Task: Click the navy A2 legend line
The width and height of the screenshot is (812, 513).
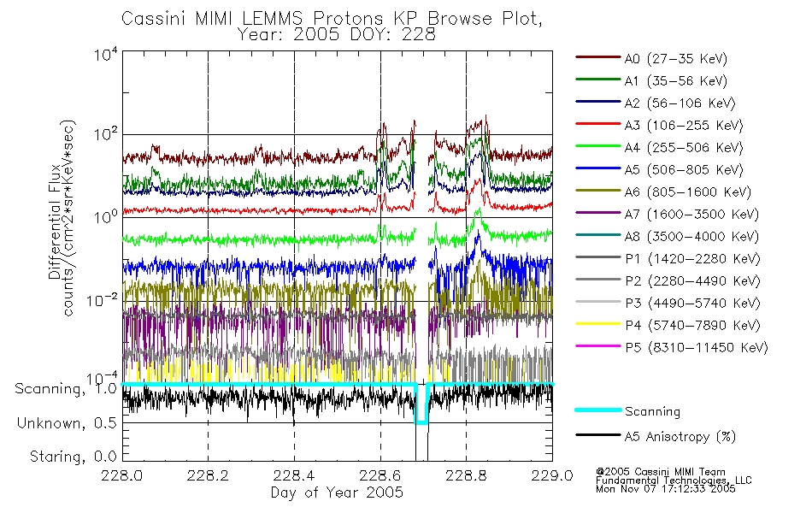Action: (598, 102)
